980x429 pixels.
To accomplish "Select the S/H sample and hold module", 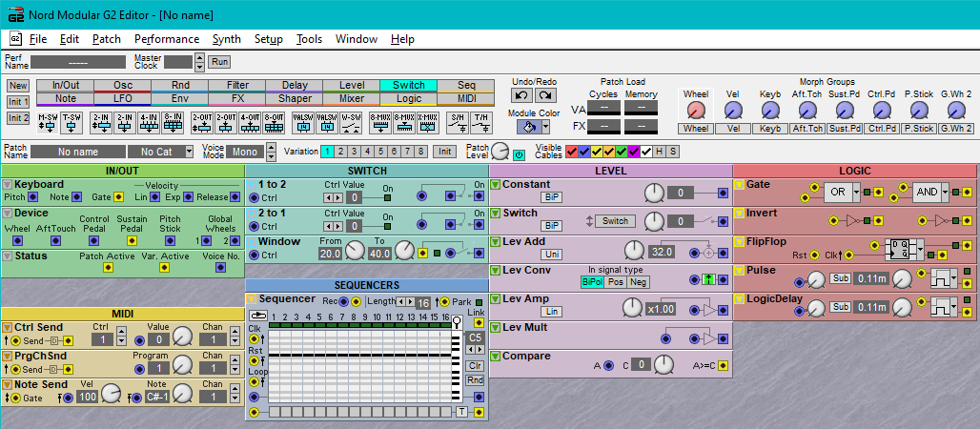I will [x=459, y=122].
